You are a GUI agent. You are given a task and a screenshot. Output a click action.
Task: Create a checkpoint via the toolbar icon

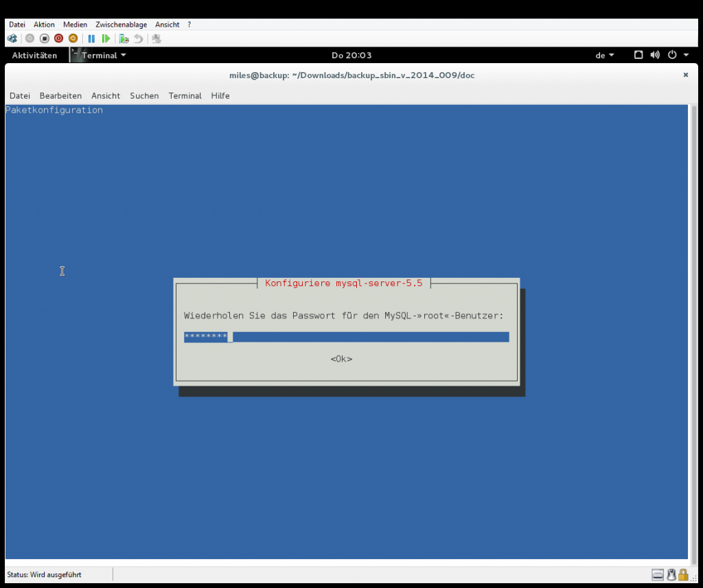coord(124,38)
